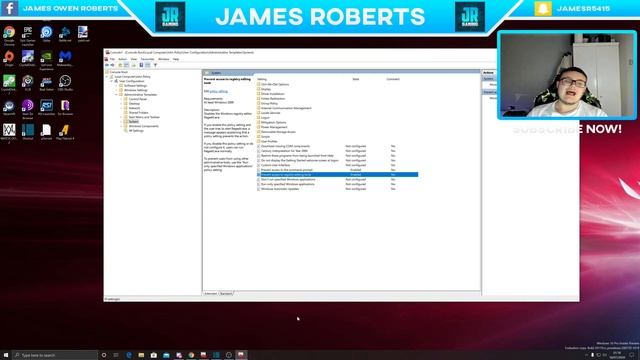Select Network in the tree
Viewport: 640px width, 360px height.
(x=134, y=108)
